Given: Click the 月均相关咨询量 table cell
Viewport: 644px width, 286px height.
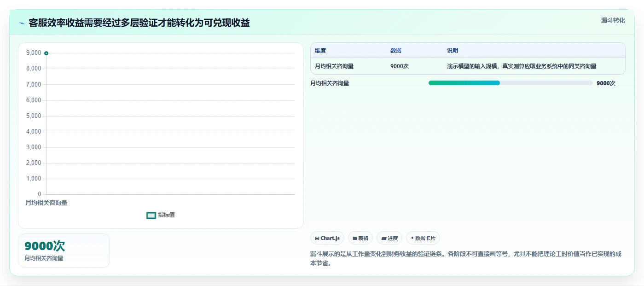Looking at the screenshot, I should pos(334,66).
